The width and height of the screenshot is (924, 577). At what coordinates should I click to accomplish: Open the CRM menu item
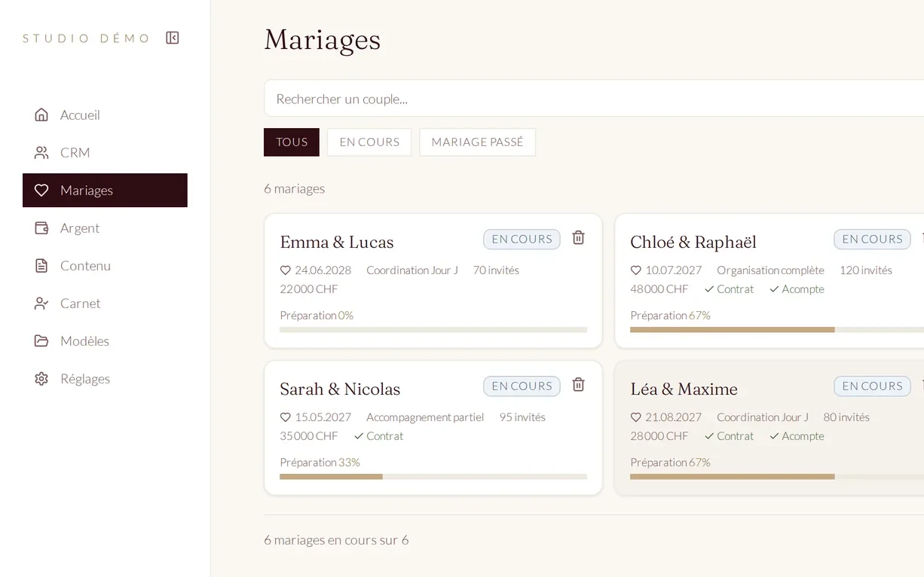105,152
